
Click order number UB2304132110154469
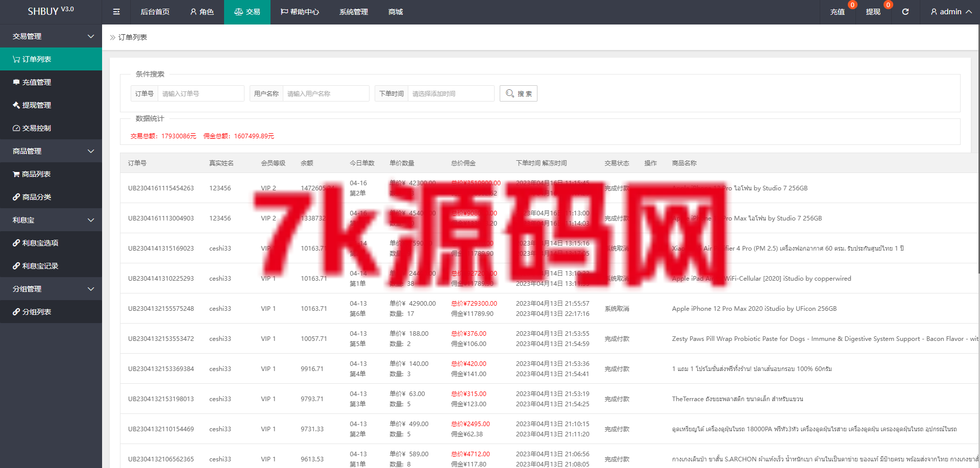pyautogui.click(x=161, y=429)
